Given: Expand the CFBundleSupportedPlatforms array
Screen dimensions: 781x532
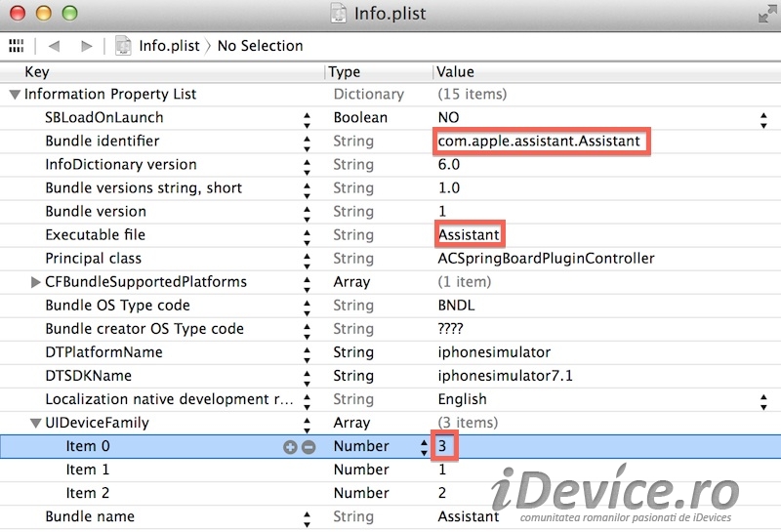Looking at the screenshot, I should coord(35,282).
